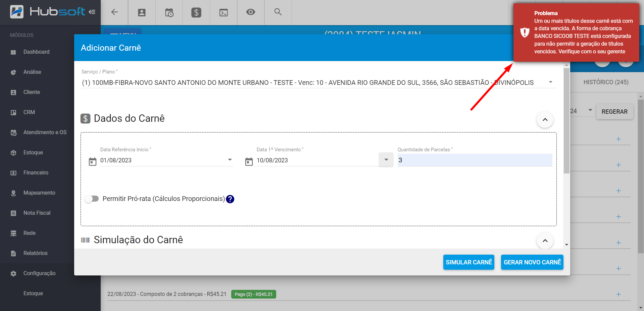Click the Mapeamento pin icon
The width and height of the screenshot is (644, 311).
pos(13,193)
